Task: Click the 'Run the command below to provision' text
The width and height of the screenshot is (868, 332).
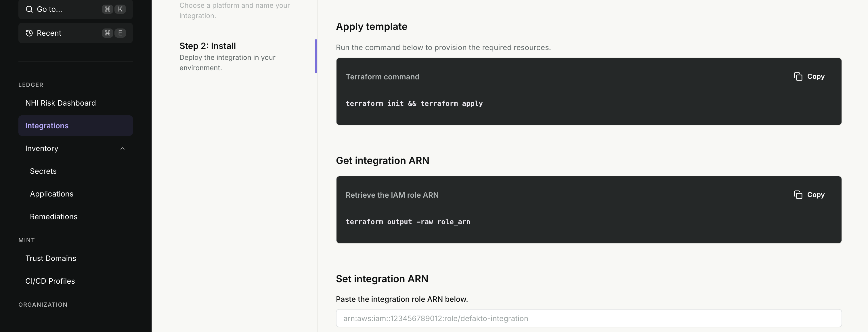Action: click(x=443, y=47)
